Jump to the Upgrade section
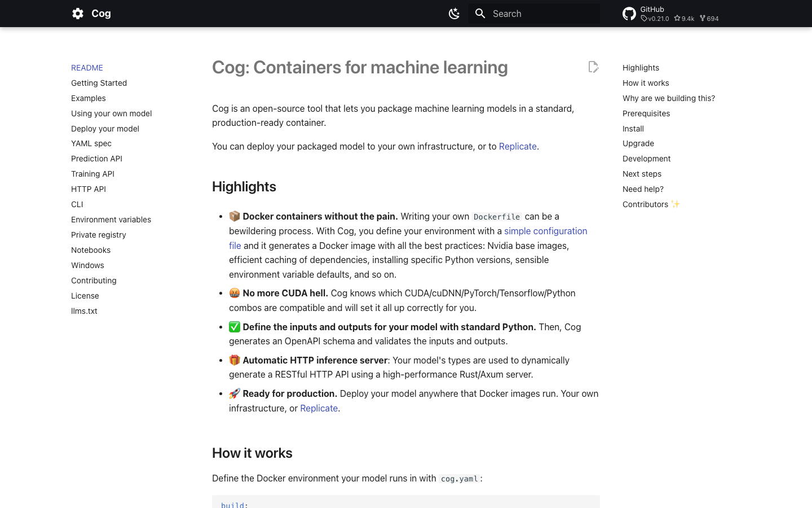Viewport: 812px width, 508px height. [638, 143]
